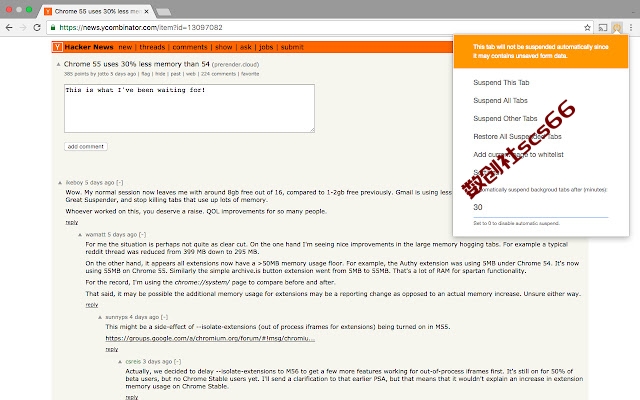Open the new link in header
The width and height of the screenshot is (640, 400).
pos(125,47)
